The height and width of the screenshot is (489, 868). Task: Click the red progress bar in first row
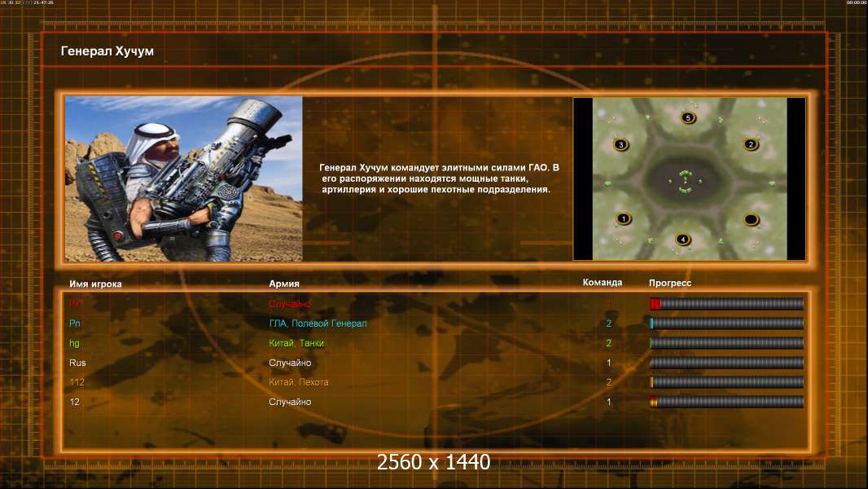point(726,303)
